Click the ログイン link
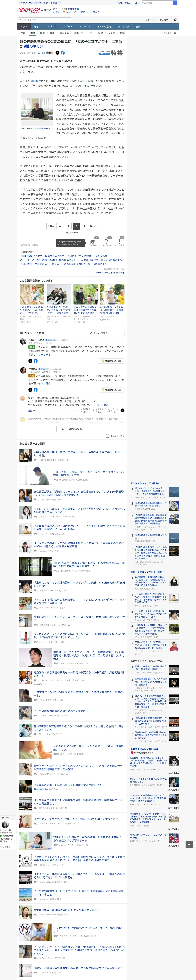 (x=57, y=12)
